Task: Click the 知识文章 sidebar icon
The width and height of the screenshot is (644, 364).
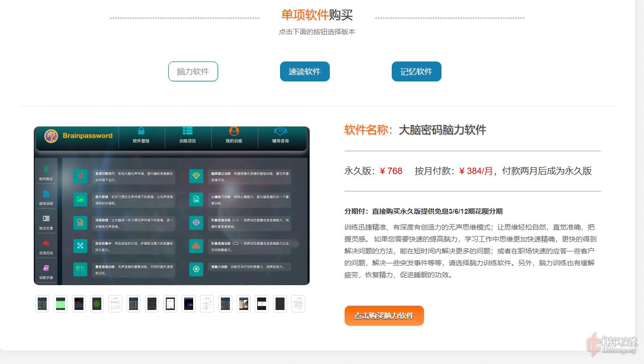Action: coord(46,218)
